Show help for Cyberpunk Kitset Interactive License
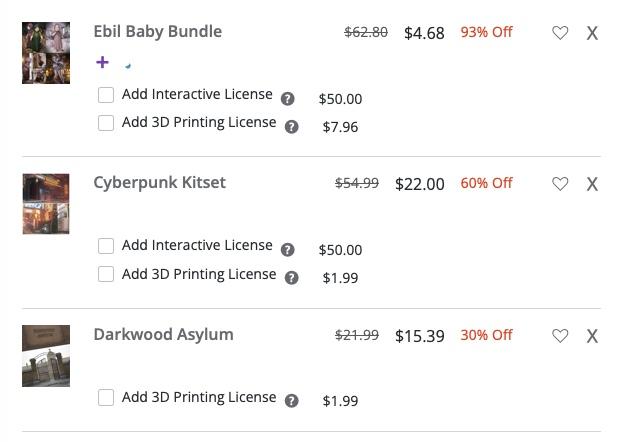Viewport: 620px width, 442px height. (288, 250)
